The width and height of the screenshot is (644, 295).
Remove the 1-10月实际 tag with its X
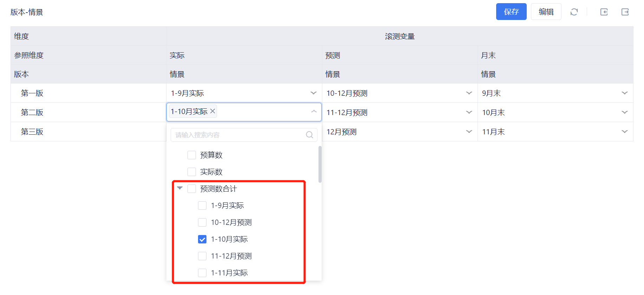(x=212, y=111)
